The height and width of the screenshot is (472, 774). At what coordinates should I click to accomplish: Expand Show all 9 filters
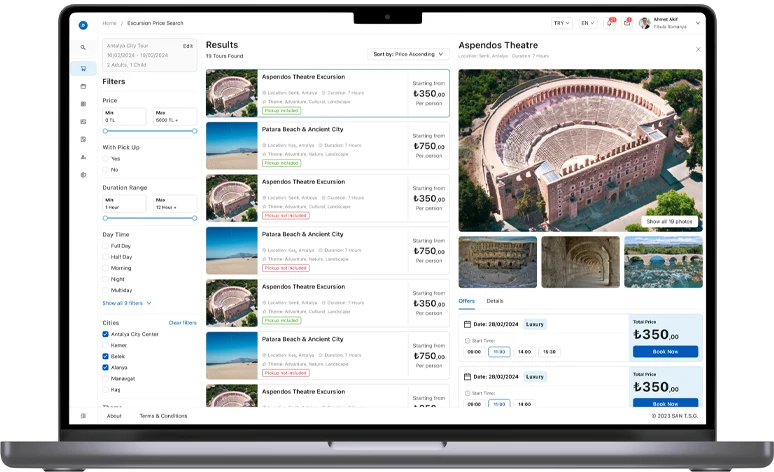[x=127, y=302]
